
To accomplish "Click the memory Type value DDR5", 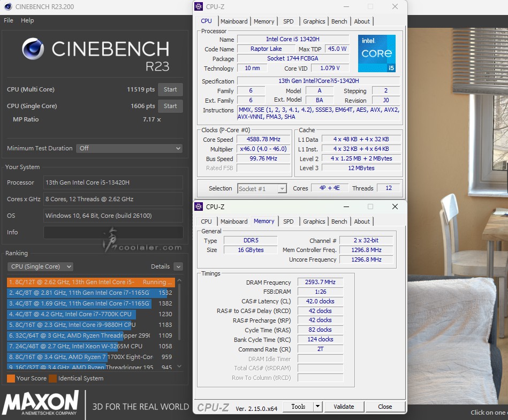I will (251, 240).
